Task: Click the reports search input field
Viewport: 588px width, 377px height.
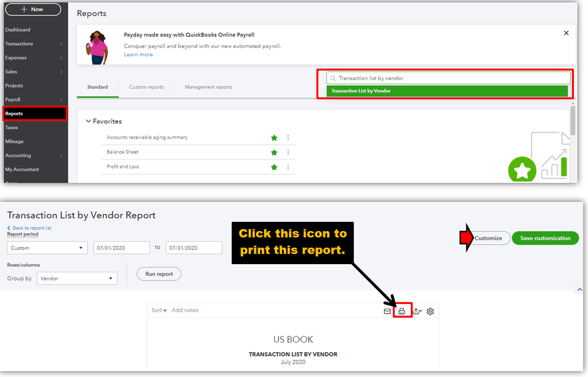Action: coord(449,78)
